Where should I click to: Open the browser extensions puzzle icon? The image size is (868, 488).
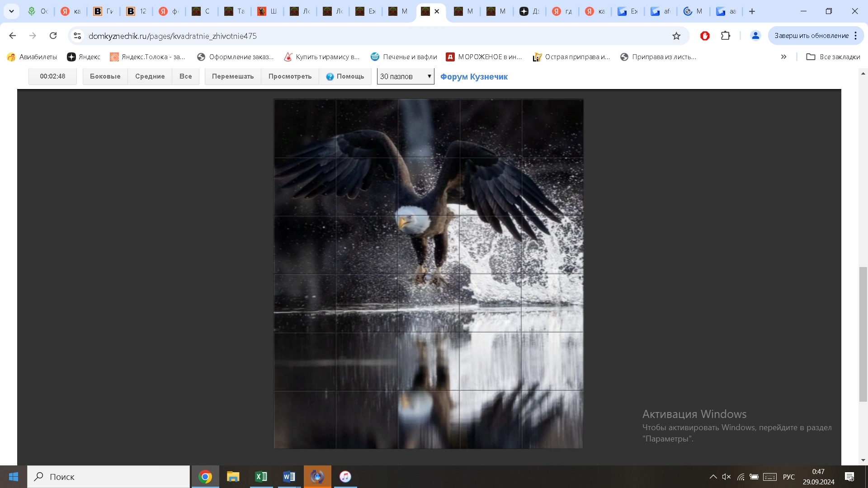726,36
